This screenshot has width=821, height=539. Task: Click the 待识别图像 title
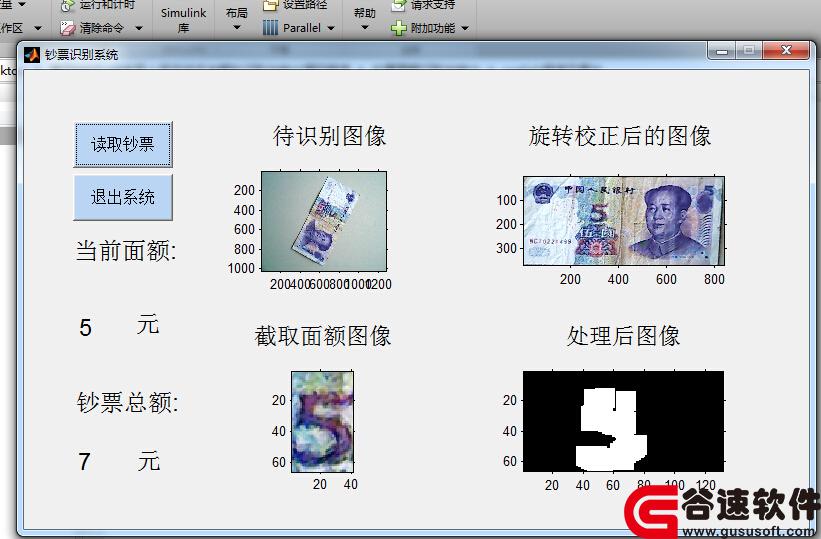pos(329,136)
